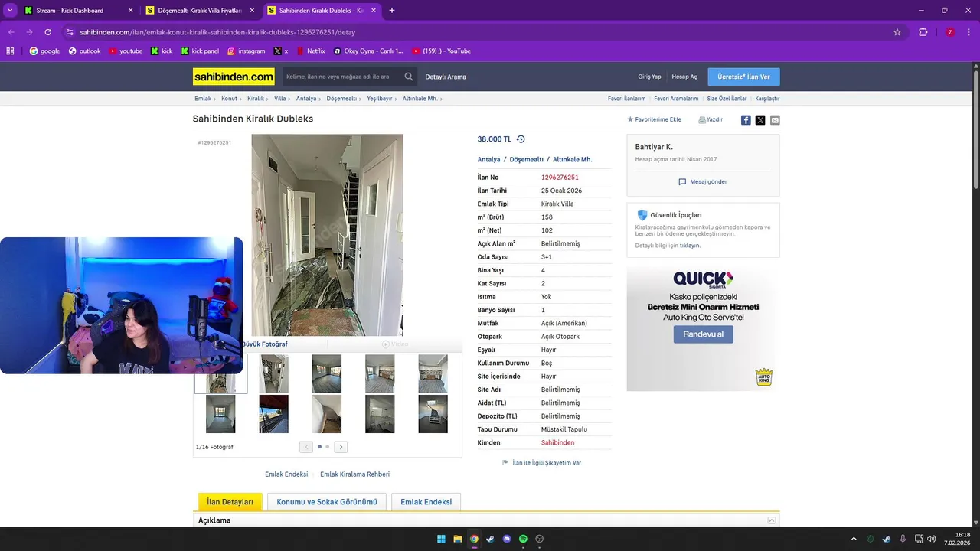
Task: Open the Emlak Endeksi tab
Action: [x=426, y=502]
